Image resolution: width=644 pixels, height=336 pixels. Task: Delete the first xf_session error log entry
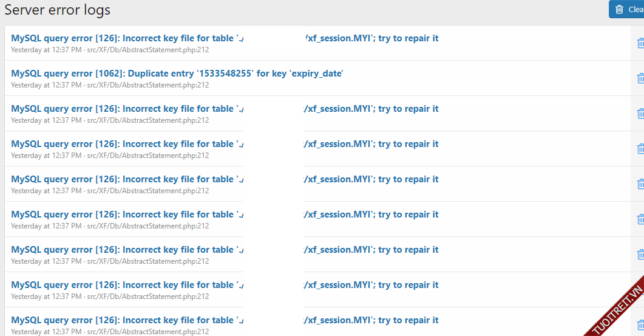click(640, 43)
